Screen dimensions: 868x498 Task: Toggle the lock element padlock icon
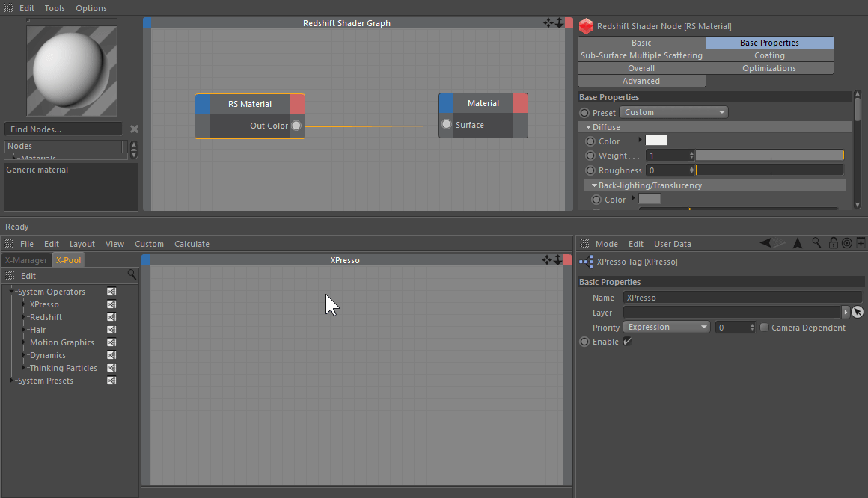[833, 242]
